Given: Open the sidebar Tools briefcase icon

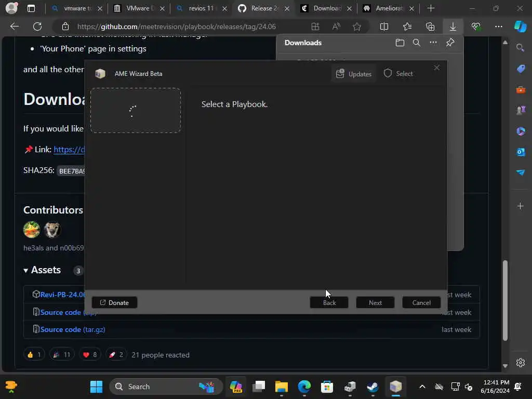Looking at the screenshot, I should 521,89.
